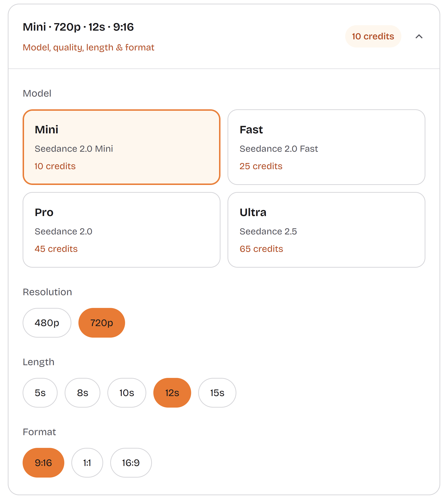The height and width of the screenshot is (499, 448).
Task: Select the Ultra Seedance 2.5 card
Action: tap(326, 230)
